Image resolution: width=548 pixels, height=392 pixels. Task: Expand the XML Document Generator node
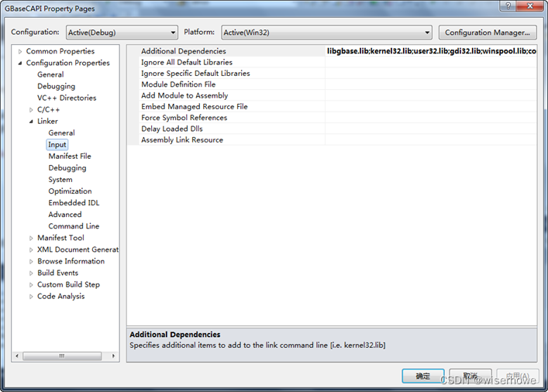pos(31,249)
